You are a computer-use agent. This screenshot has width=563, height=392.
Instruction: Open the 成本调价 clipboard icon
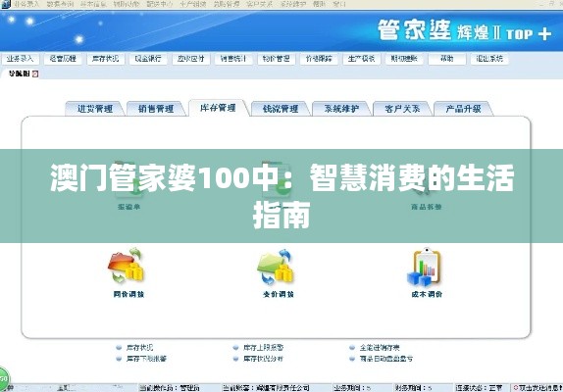(425, 268)
